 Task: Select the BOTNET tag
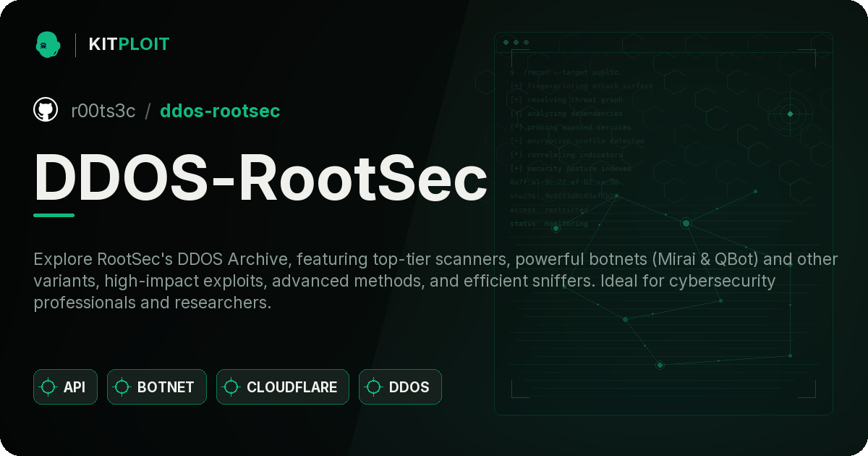point(157,387)
